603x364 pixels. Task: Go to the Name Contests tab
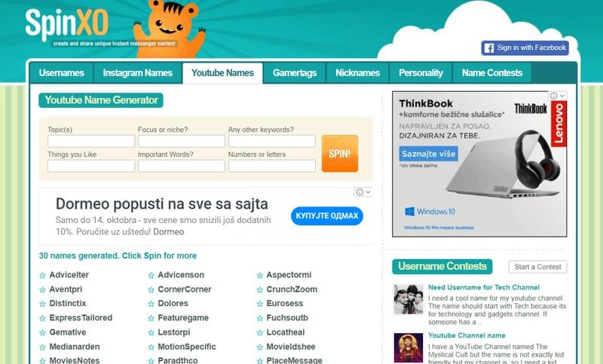coord(492,73)
